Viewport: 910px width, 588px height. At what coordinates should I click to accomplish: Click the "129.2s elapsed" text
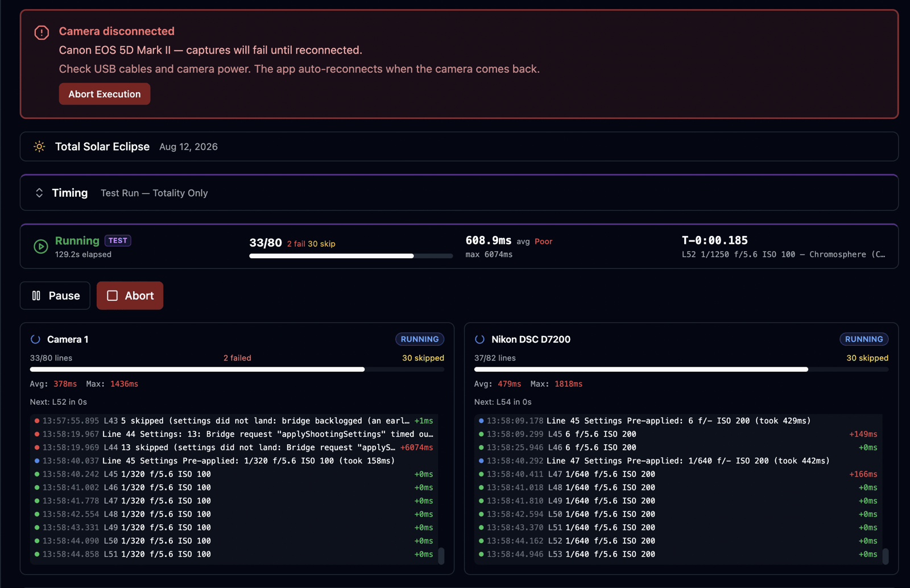coord(83,255)
